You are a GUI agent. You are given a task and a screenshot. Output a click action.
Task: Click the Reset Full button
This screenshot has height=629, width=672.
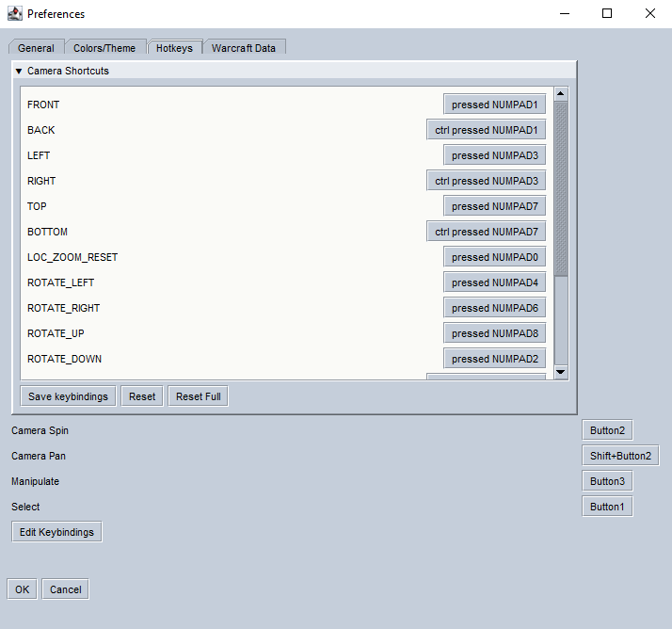pyautogui.click(x=199, y=396)
